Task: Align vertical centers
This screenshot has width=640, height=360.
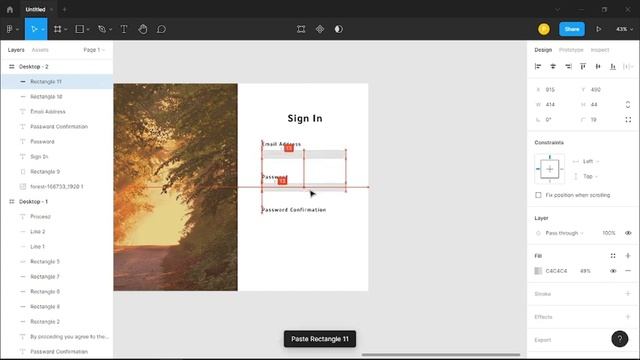Action: click(598, 67)
